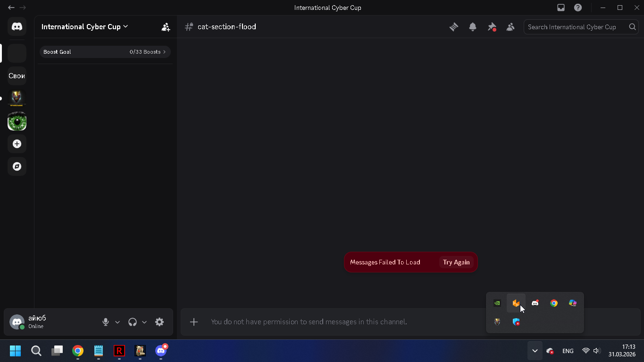This screenshot has width=644, height=362.
Task: Retry loading with Try Again
Action: click(456, 262)
